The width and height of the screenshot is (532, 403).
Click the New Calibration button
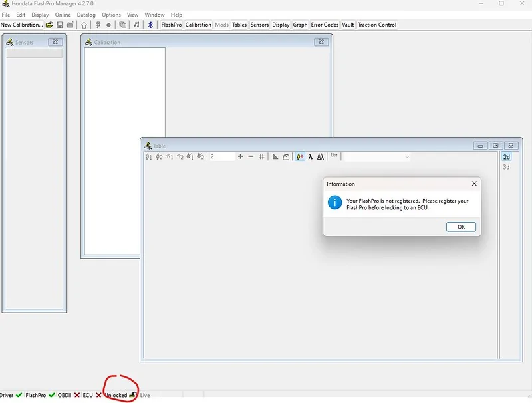pos(21,25)
